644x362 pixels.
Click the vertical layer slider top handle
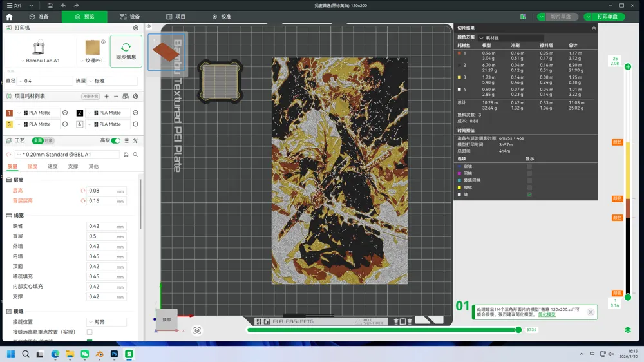(628, 66)
